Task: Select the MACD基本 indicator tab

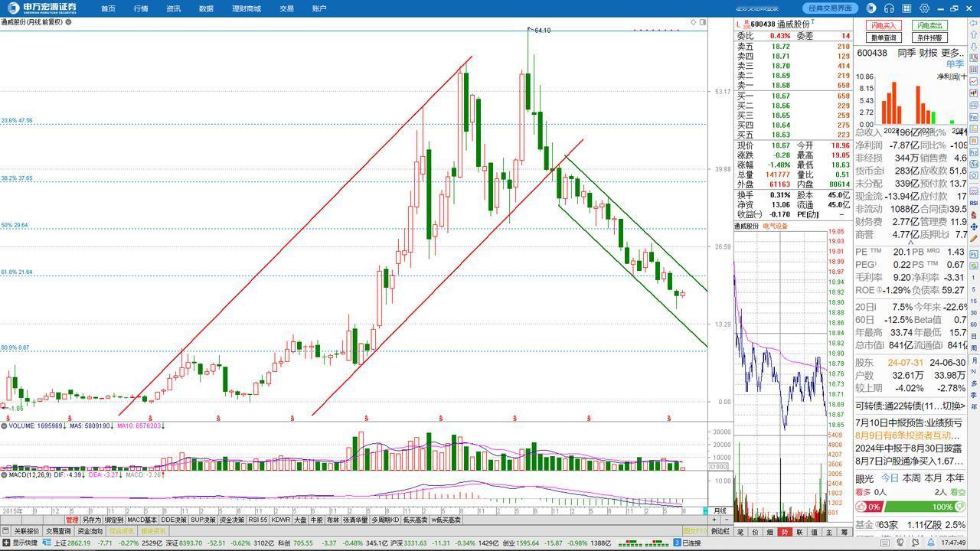Action: tap(142, 520)
